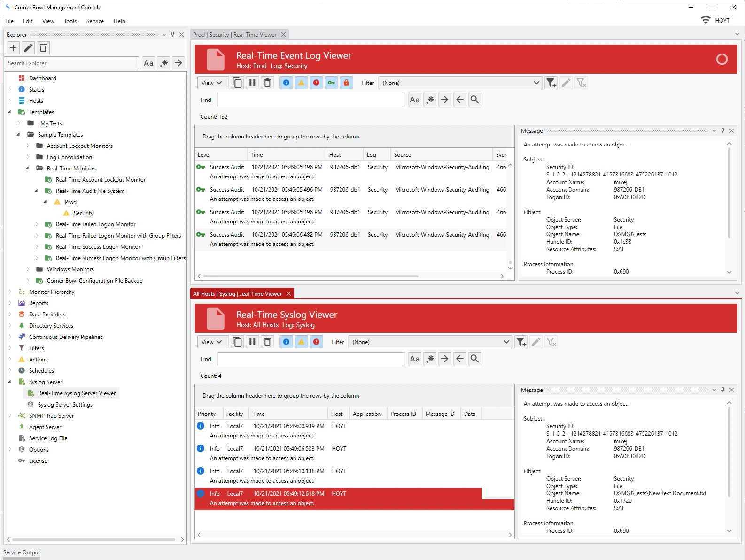745x560 pixels.
Task: Open Syslog Server Settings in Explorer
Action: point(65,405)
